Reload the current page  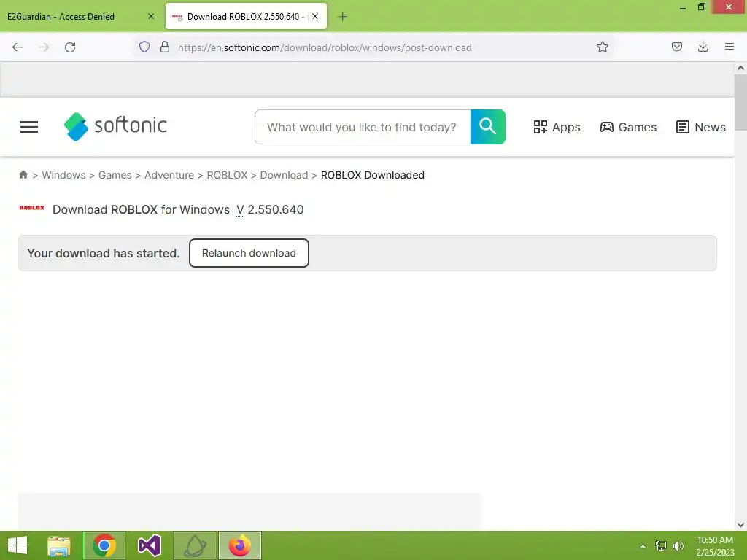(x=70, y=47)
